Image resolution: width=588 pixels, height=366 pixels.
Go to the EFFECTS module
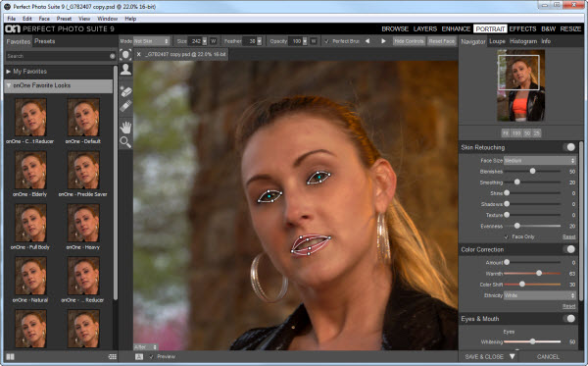coord(522,28)
